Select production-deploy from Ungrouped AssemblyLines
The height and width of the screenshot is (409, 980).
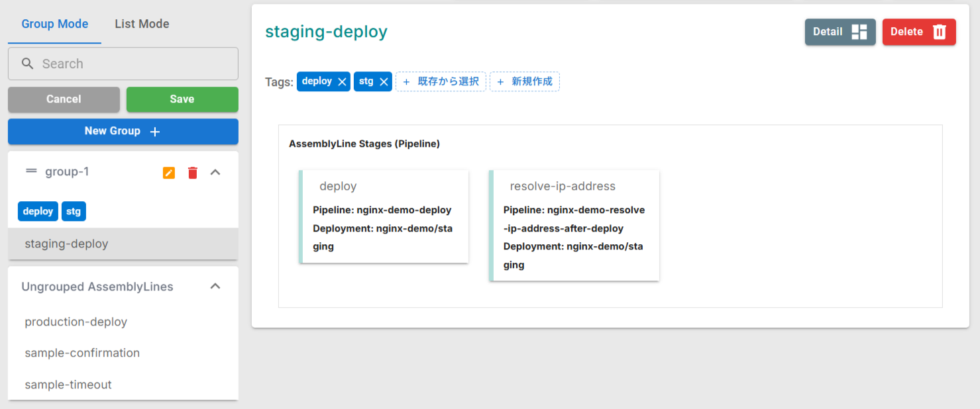coord(76,322)
